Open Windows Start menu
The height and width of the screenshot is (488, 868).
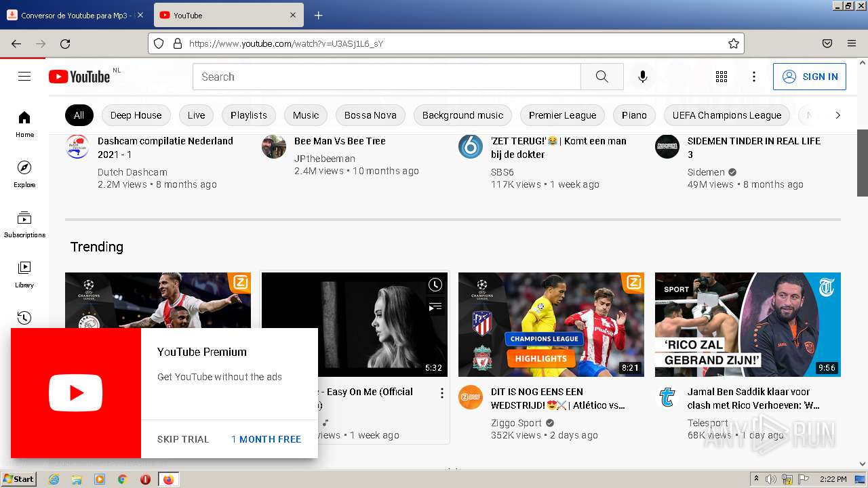[x=18, y=479]
